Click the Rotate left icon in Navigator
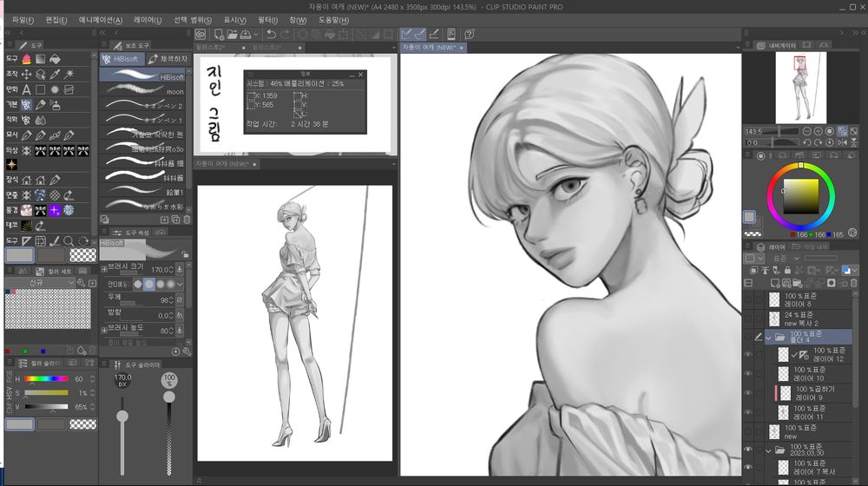 tap(806, 142)
